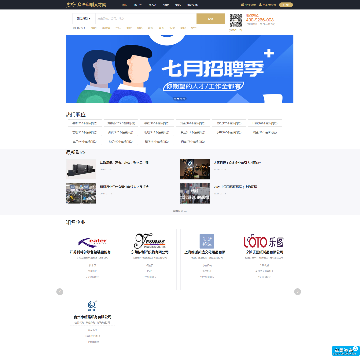Open the black printer machine news thumbnail
The height and width of the screenshot is (360, 360).
coord(81,169)
